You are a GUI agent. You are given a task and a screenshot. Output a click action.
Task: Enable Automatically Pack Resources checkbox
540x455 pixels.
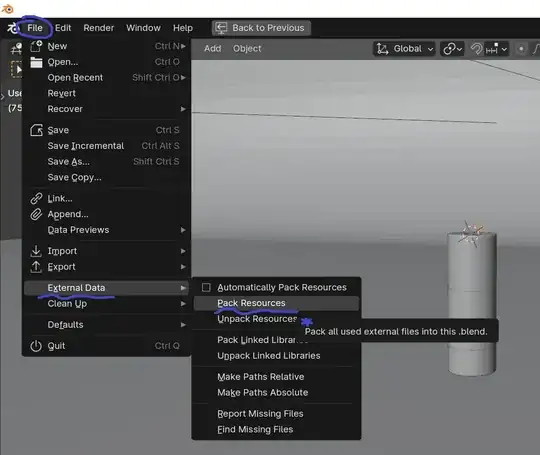[206, 287]
